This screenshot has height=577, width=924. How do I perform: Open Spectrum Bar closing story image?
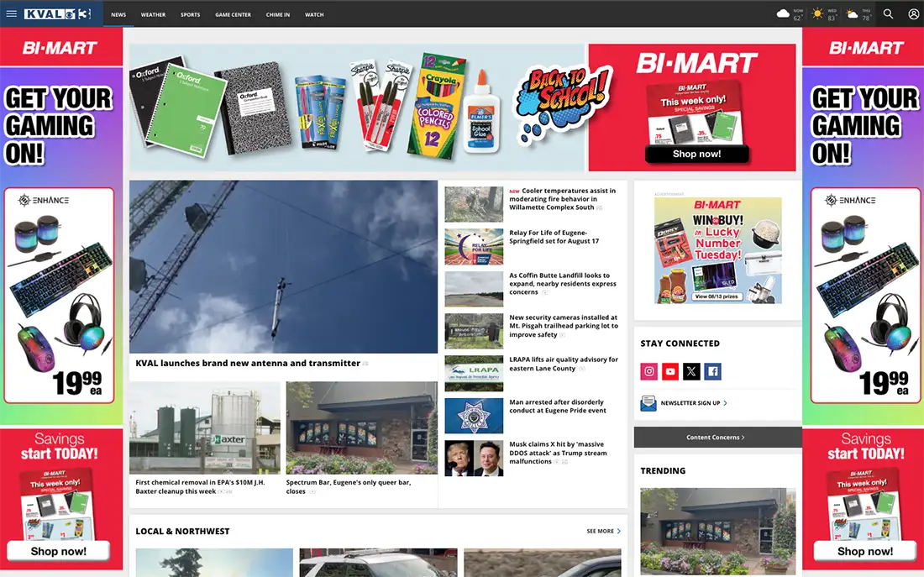point(362,428)
